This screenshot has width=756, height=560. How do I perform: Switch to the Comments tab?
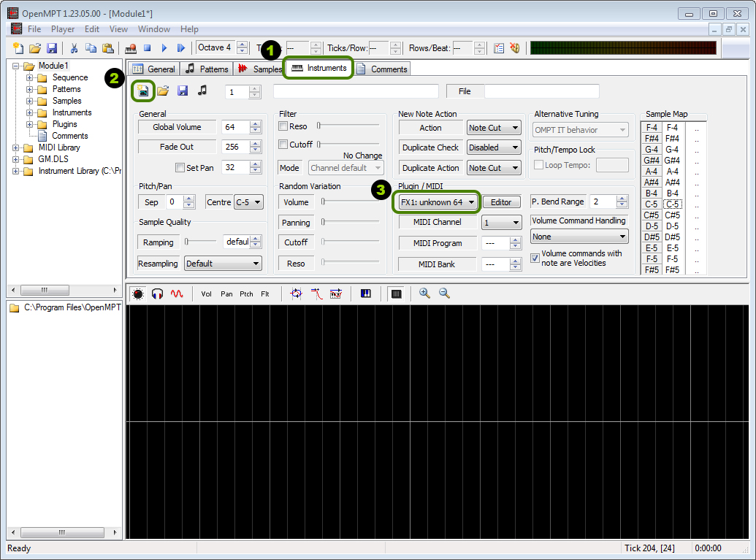382,69
